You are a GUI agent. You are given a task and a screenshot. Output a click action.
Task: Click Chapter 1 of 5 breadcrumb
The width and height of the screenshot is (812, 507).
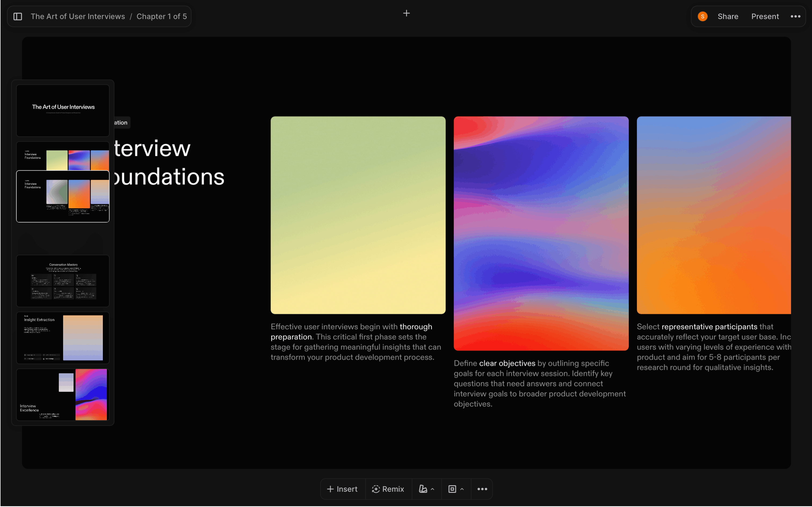coord(161,16)
